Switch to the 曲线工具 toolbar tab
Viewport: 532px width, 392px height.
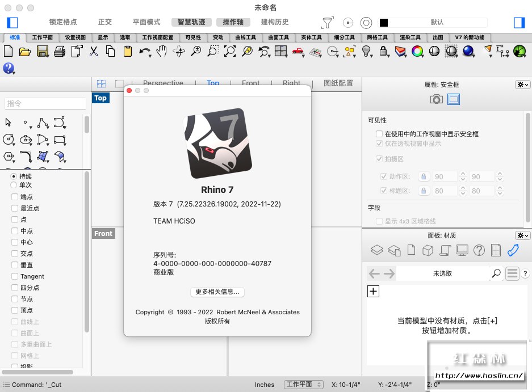point(246,37)
